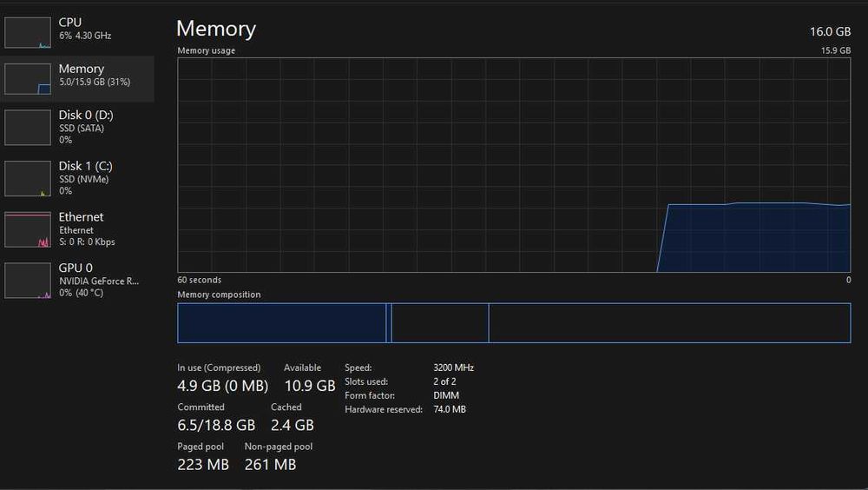Click the 'Non-paged pool' label
Screen dimensions: 868x490
click(x=279, y=447)
